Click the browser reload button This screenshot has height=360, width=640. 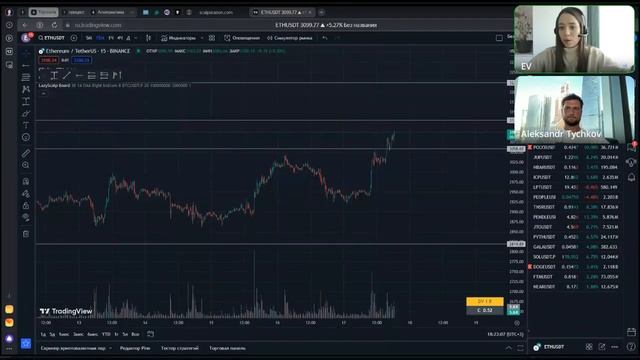pyautogui.click(x=54, y=25)
